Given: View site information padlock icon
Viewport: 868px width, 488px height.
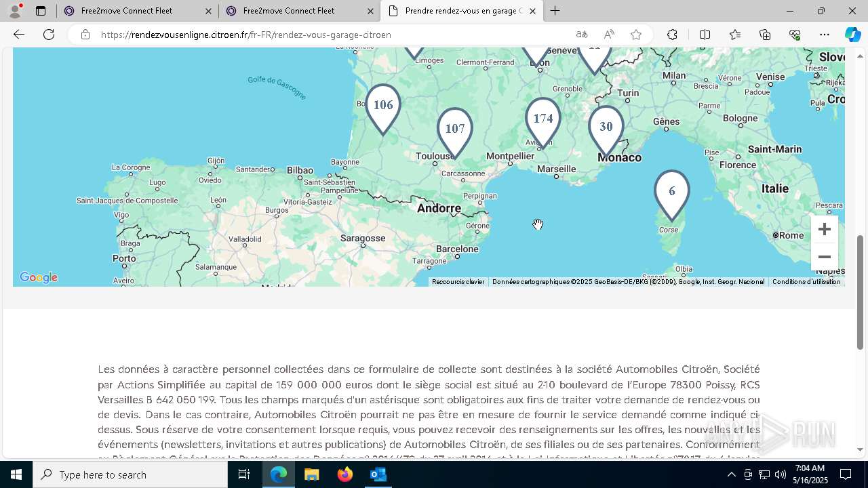Looking at the screenshot, I should (x=85, y=35).
